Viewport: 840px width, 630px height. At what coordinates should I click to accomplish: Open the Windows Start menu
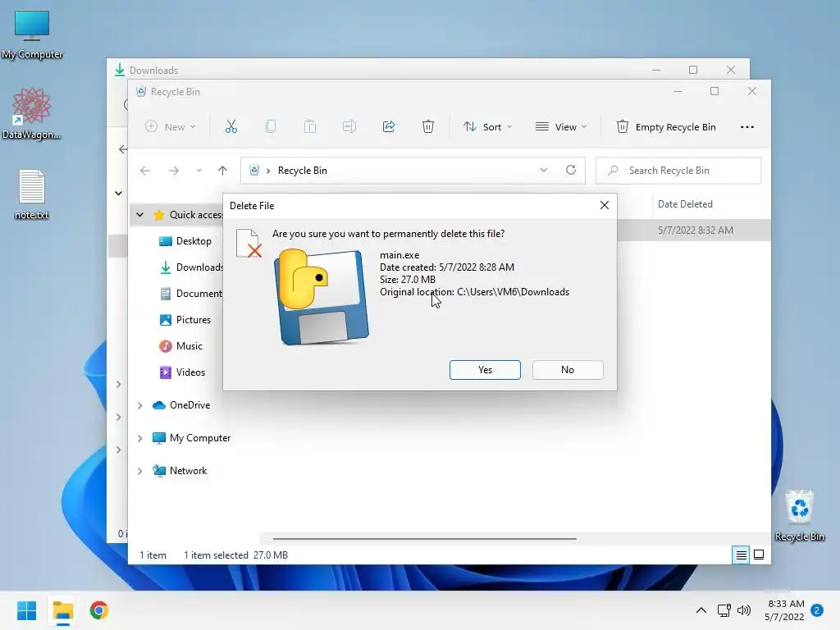pyautogui.click(x=26, y=610)
